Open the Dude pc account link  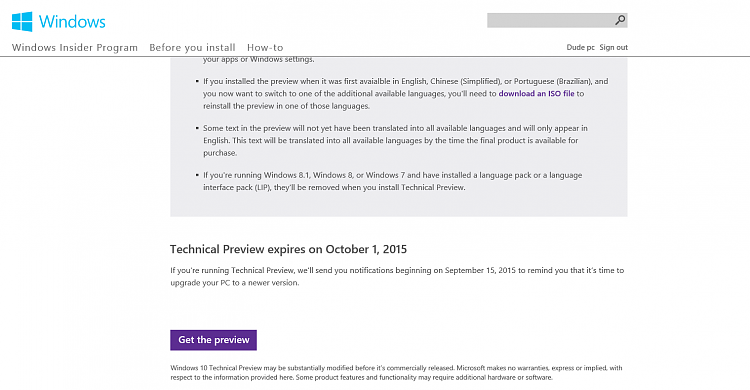pyautogui.click(x=580, y=47)
